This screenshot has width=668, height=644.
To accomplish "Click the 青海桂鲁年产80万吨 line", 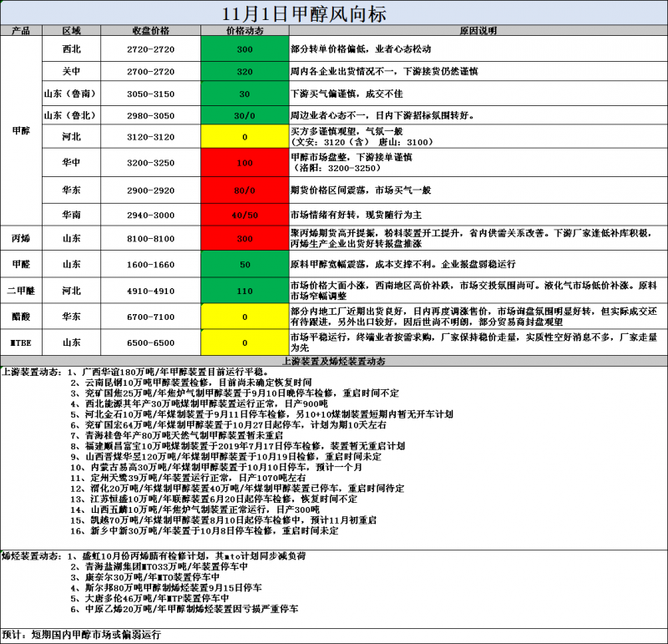I will (177, 435).
